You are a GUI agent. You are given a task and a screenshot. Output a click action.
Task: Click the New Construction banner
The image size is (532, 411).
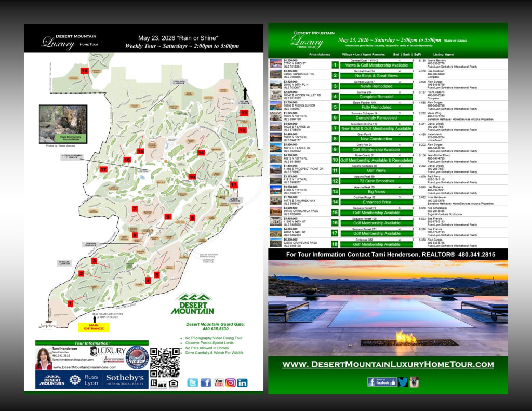click(x=376, y=139)
